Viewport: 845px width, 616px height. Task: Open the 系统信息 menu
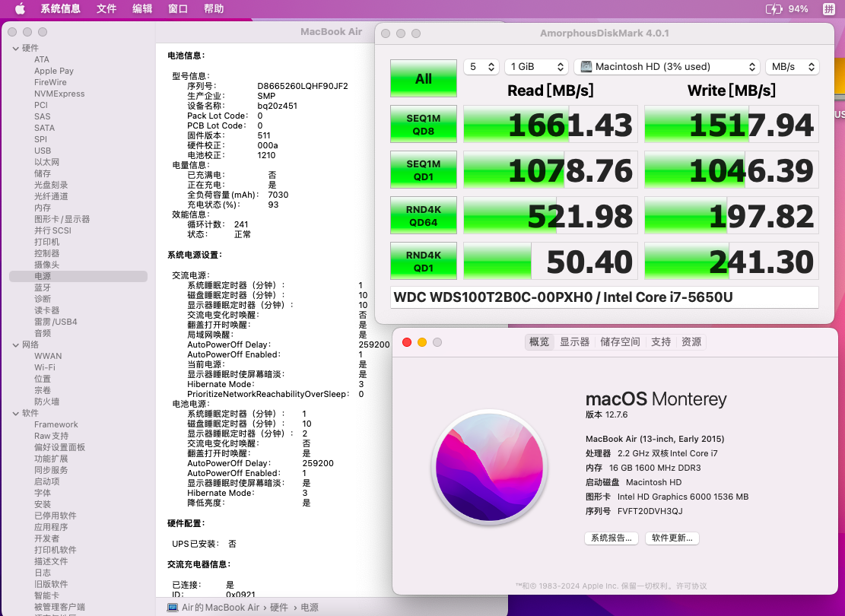(x=60, y=8)
